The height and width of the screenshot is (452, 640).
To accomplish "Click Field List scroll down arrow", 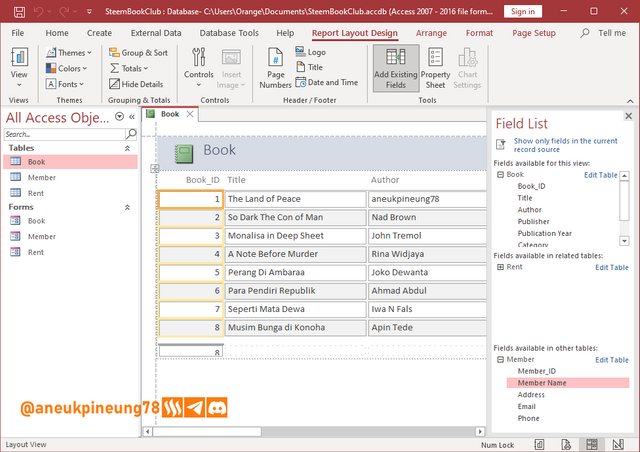I will (x=624, y=240).
